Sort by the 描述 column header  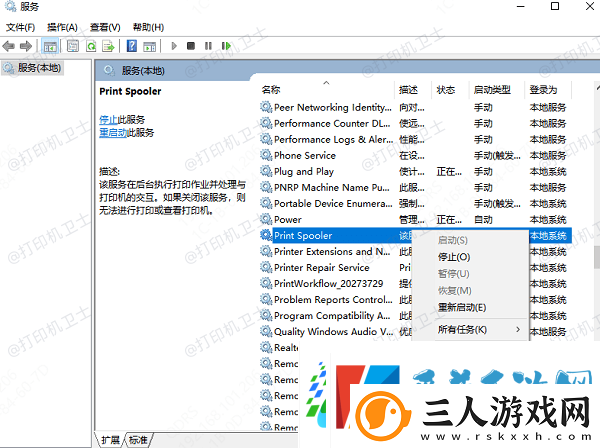(x=408, y=90)
